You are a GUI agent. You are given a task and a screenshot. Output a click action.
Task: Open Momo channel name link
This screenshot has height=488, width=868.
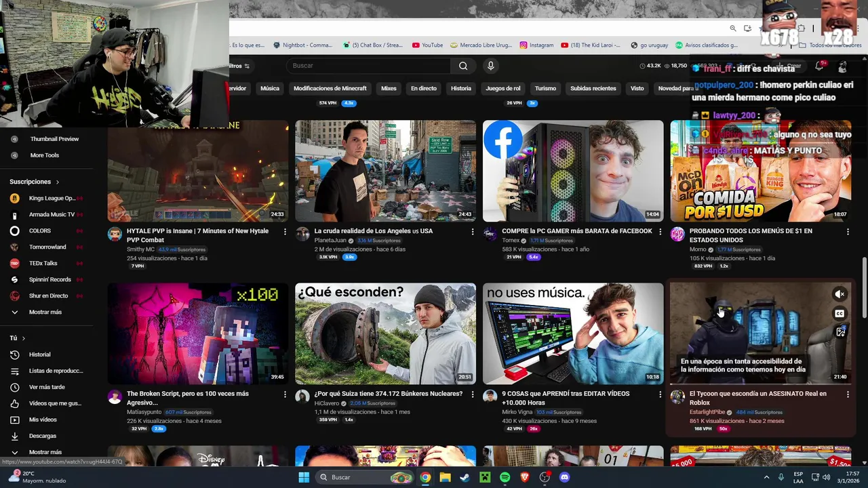(698, 249)
